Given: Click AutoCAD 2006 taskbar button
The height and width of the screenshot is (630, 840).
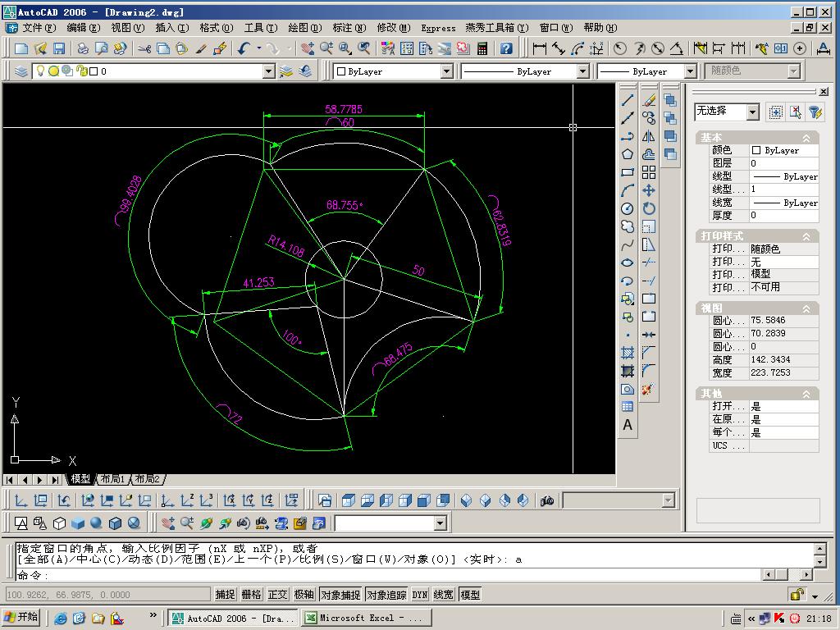Looking at the screenshot, I should tap(234, 619).
